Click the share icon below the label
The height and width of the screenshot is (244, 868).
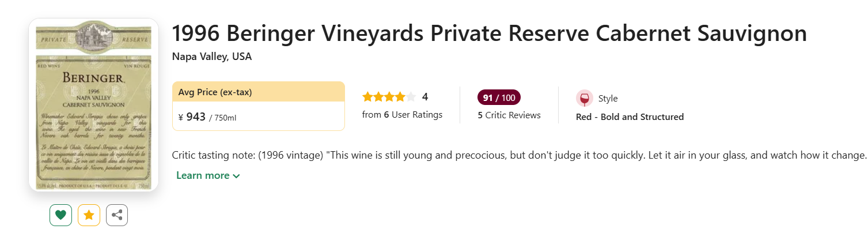[117, 215]
